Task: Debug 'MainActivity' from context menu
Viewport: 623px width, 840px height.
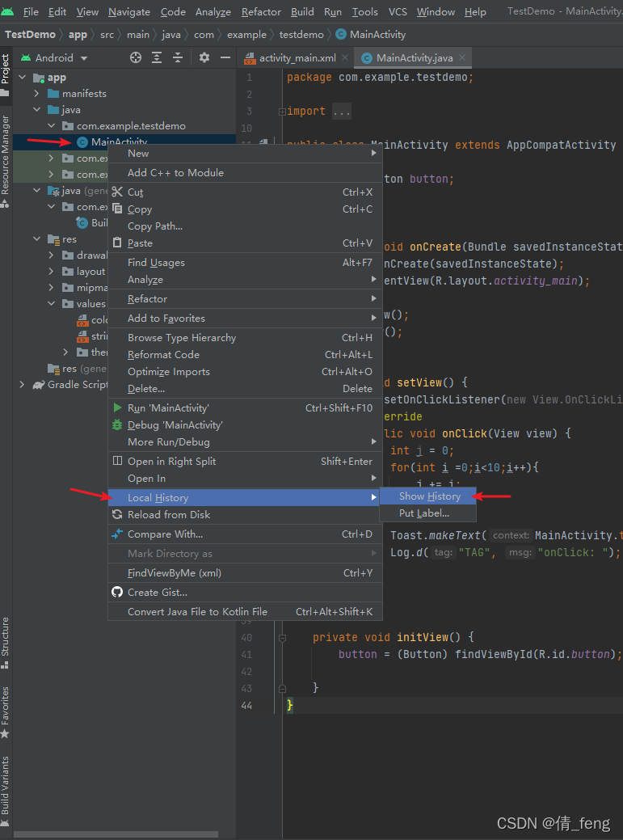Action: (x=245, y=425)
